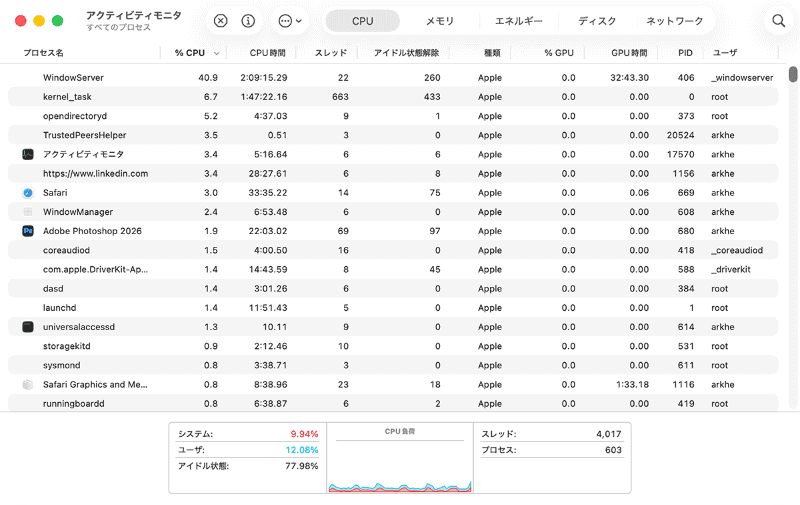Click the プロセス 603 total
The image size is (800, 505).
pyautogui.click(x=552, y=450)
